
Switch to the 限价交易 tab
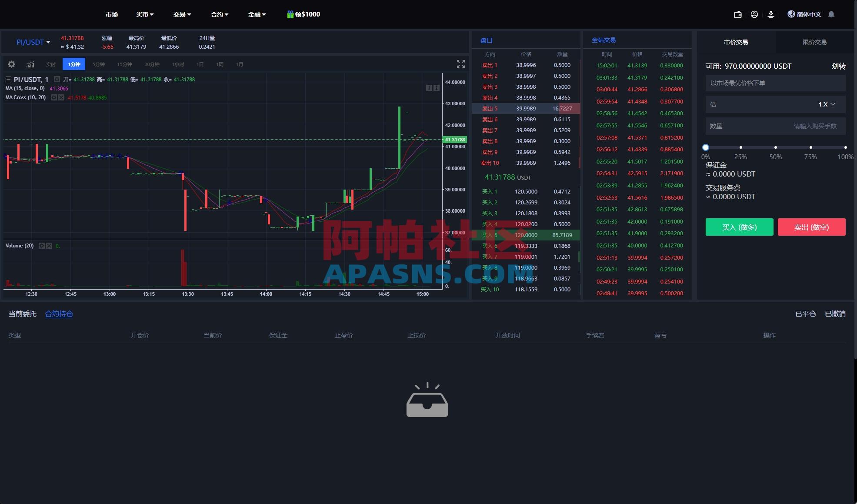[814, 42]
